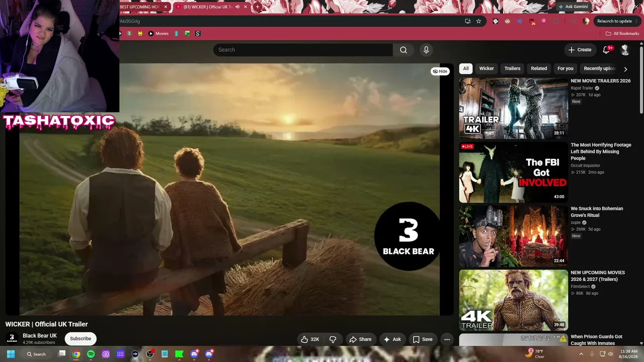644x362 pixels.
Task: Mute the WICKER tab using its speaker icon
Action: pyautogui.click(x=238, y=7)
